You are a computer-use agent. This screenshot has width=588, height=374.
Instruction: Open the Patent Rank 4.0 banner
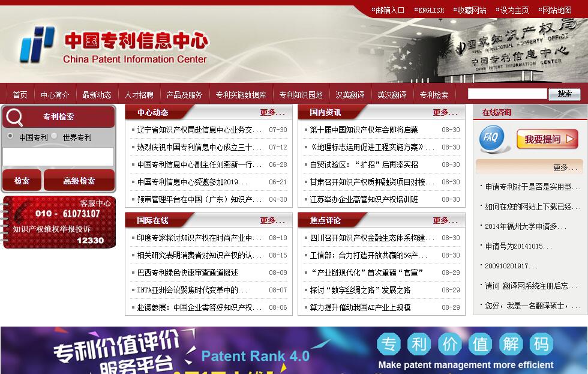click(x=294, y=351)
